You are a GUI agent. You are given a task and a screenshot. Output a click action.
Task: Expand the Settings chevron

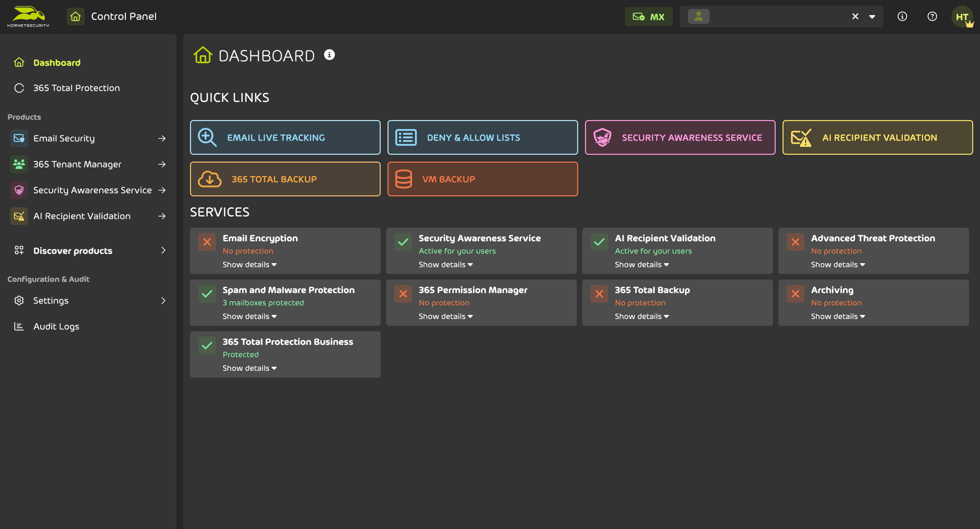163,300
